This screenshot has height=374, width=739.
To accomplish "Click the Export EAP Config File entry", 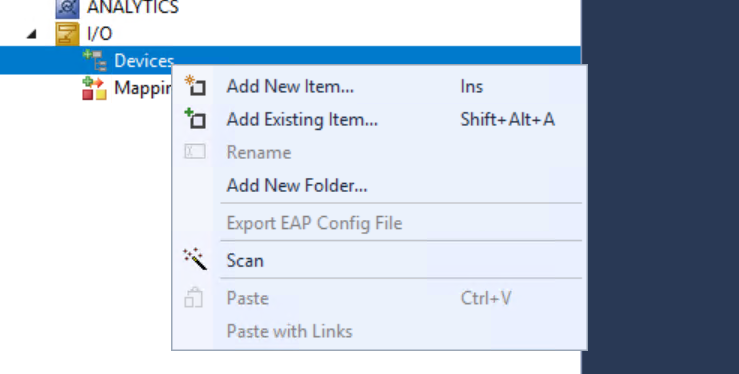I will [x=314, y=223].
